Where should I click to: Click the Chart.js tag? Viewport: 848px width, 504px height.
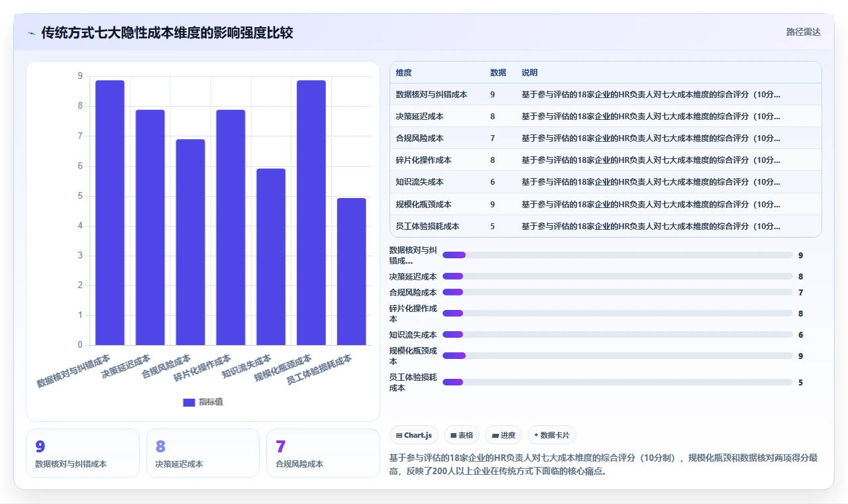[x=413, y=435]
